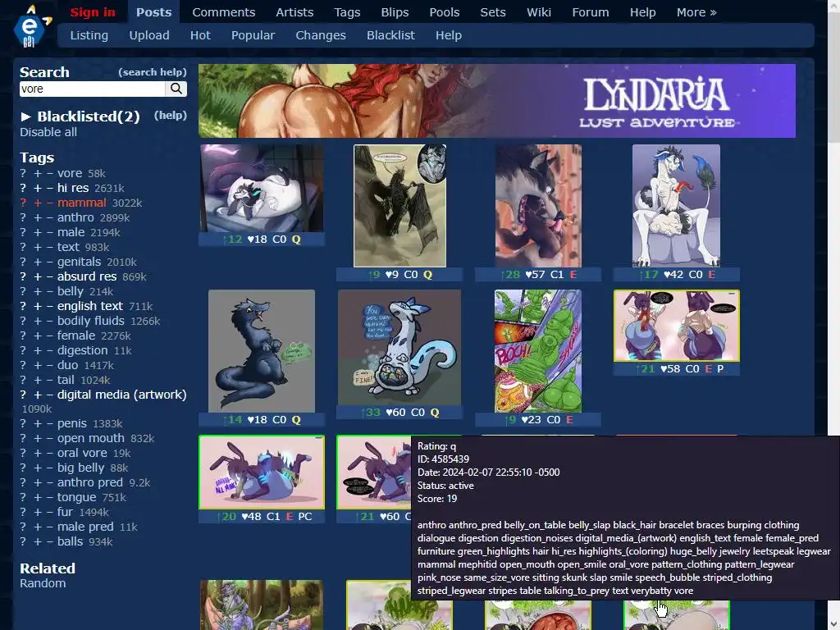Image resolution: width=840 pixels, height=630 pixels.
Task: Click the plus icon next to fur tag
Action: tap(38, 512)
